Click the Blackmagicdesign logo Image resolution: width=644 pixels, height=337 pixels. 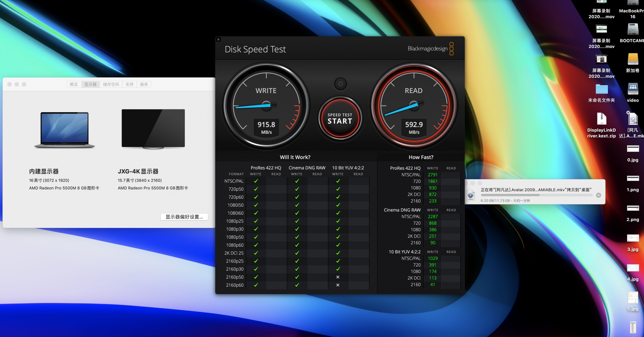pyautogui.click(x=430, y=49)
